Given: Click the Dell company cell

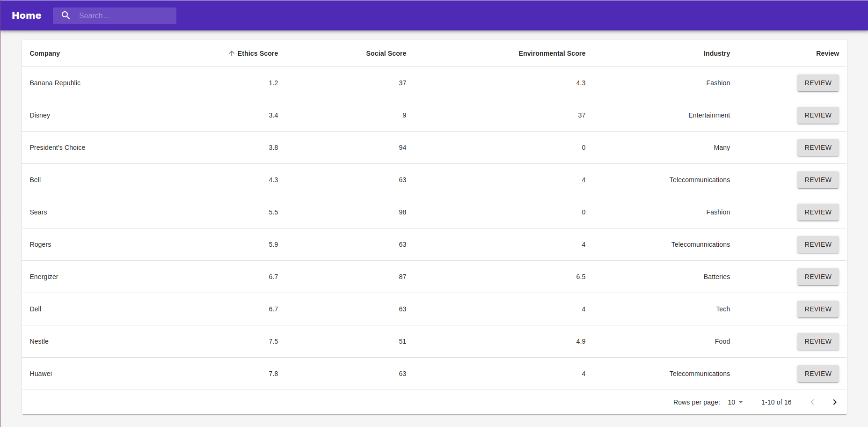Looking at the screenshot, I should [x=36, y=309].
